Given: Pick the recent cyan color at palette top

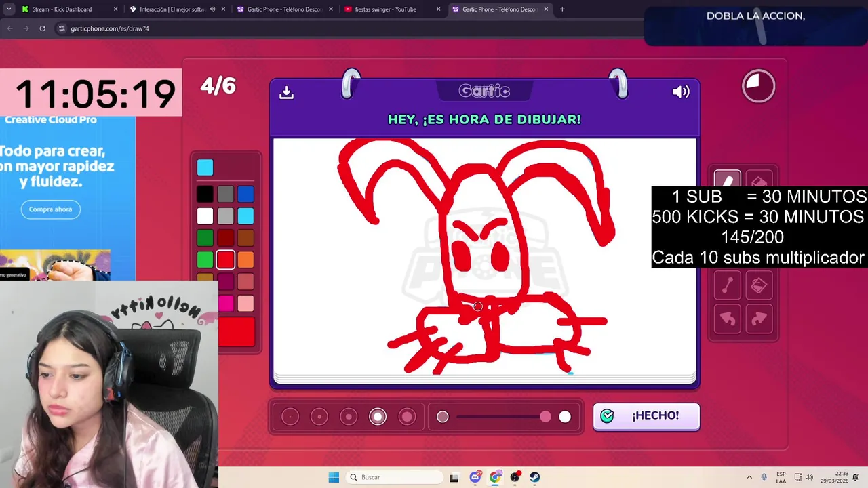Looking at the screenshot, I should [205, 167].
